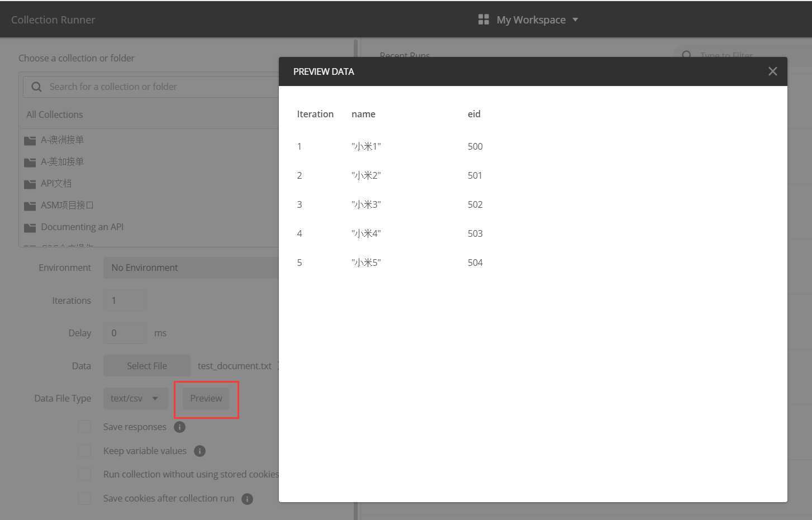The width and height of the screenshot is (812, 520).
Task: Click the workspace grid icon
Action: (x=483, y=20)
